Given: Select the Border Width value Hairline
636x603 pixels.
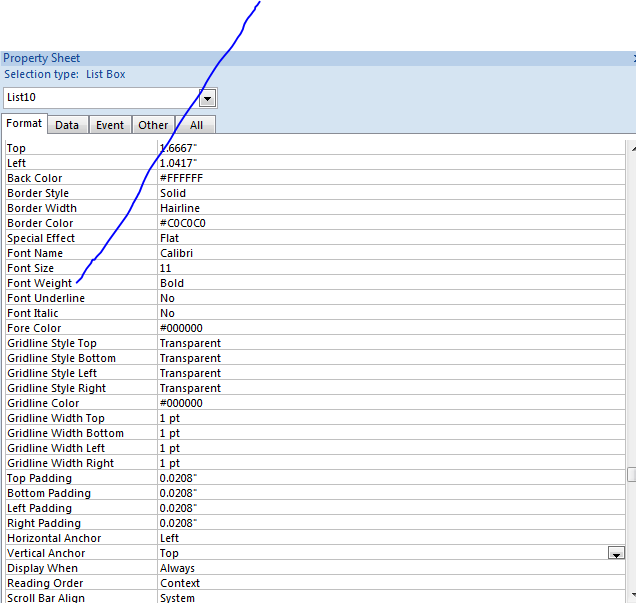Looking at the screenshot, I should [180, 208].
